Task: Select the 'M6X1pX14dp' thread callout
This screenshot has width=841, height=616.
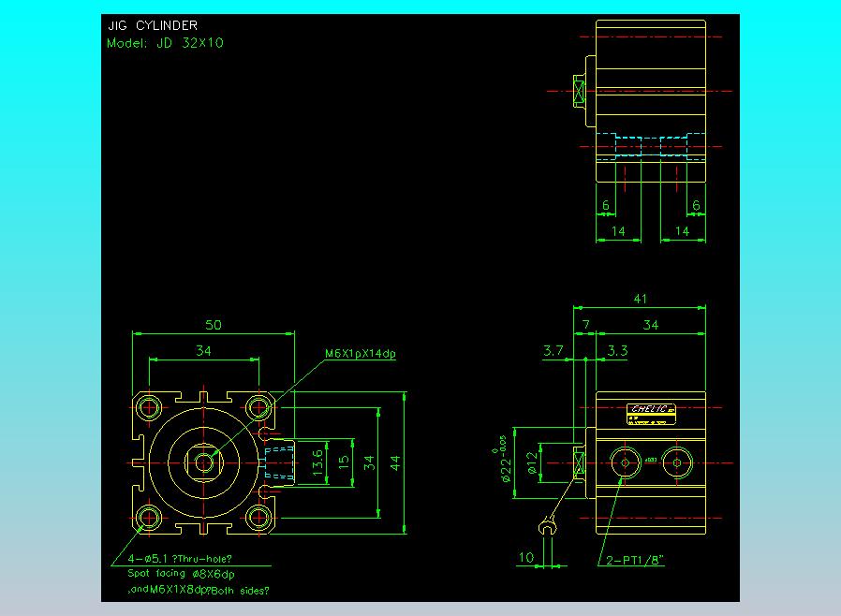Action: 361,354
